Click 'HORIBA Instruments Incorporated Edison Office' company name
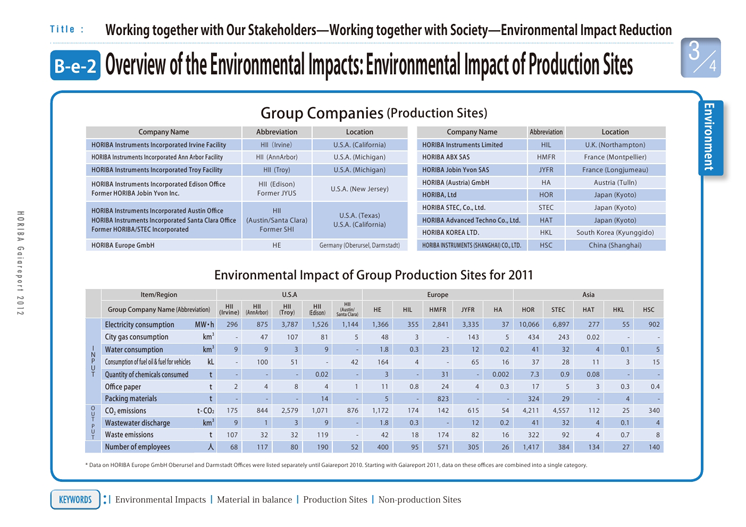 (158, 184)
